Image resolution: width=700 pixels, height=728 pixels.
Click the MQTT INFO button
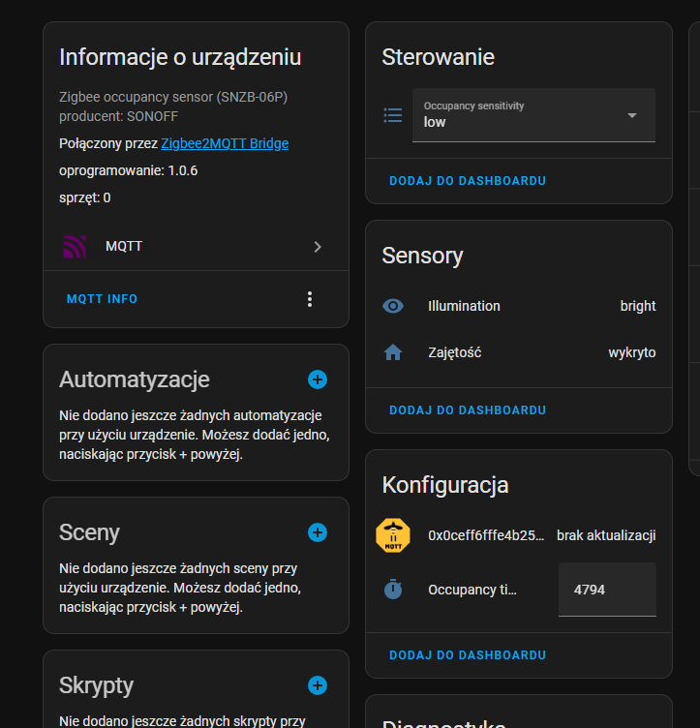[x=102, y=299]
